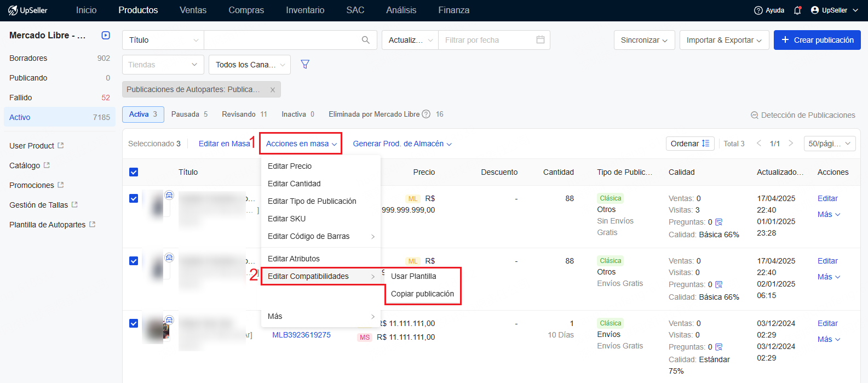Click external link icon next to User Product

pyautogui.click(x=61, y=146)
